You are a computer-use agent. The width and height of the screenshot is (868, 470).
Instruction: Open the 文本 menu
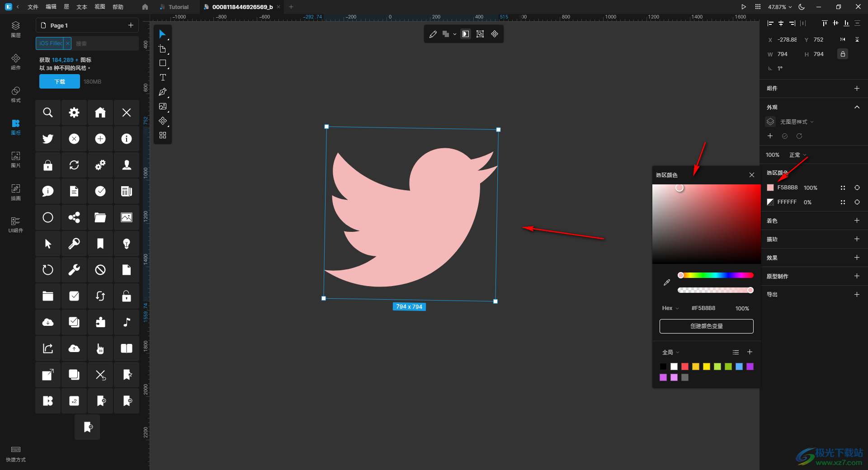coord(82,7)
